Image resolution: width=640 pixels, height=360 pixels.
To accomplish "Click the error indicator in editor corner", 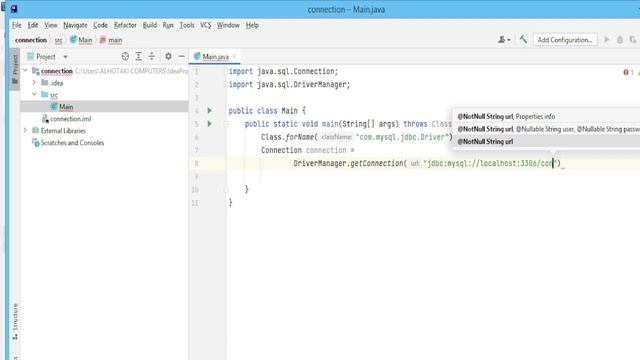I will (x=628, y=72).
